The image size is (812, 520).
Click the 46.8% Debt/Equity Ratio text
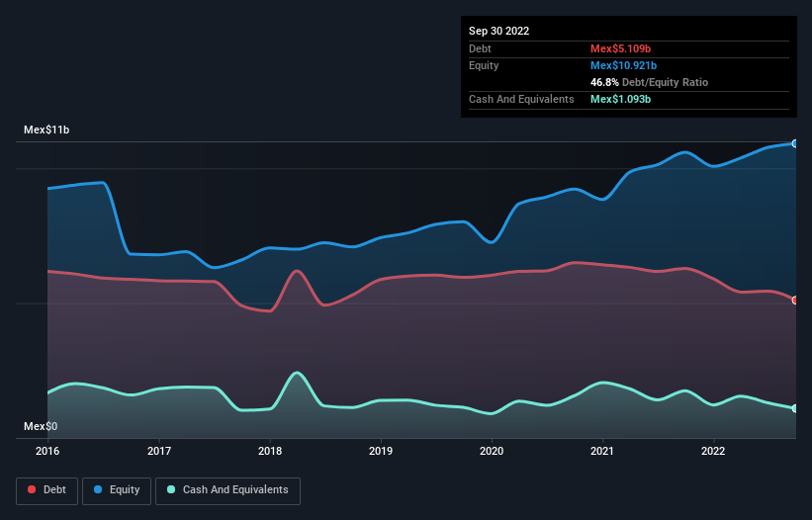tap(650, 82)
